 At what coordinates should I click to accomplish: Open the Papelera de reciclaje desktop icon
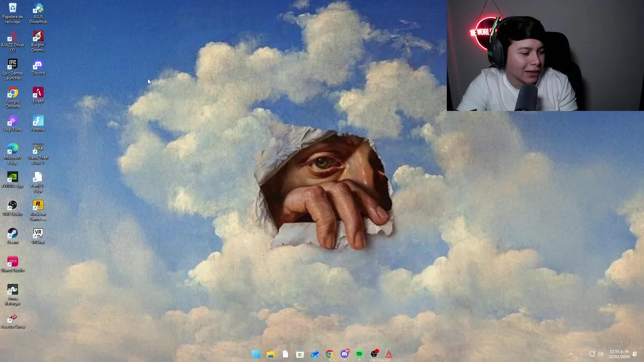point(13,14)
